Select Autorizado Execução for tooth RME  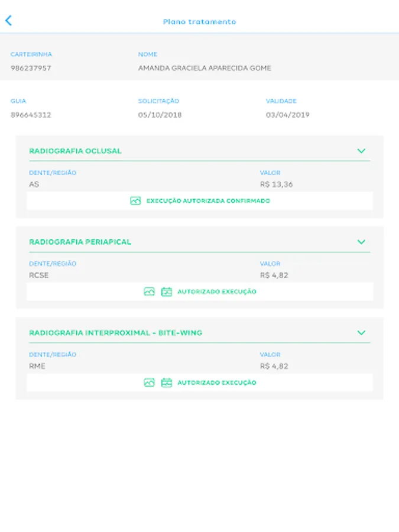[x=217, y=382]
